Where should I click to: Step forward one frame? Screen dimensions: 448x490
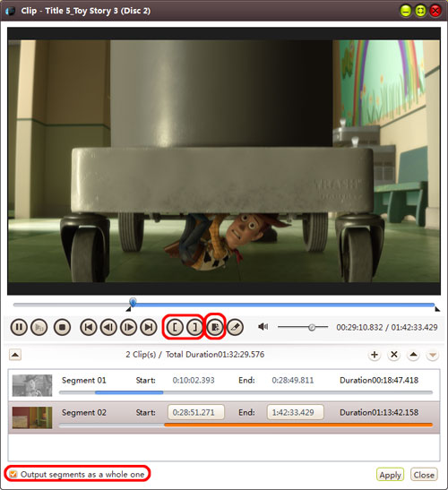[x=128, y=327]
